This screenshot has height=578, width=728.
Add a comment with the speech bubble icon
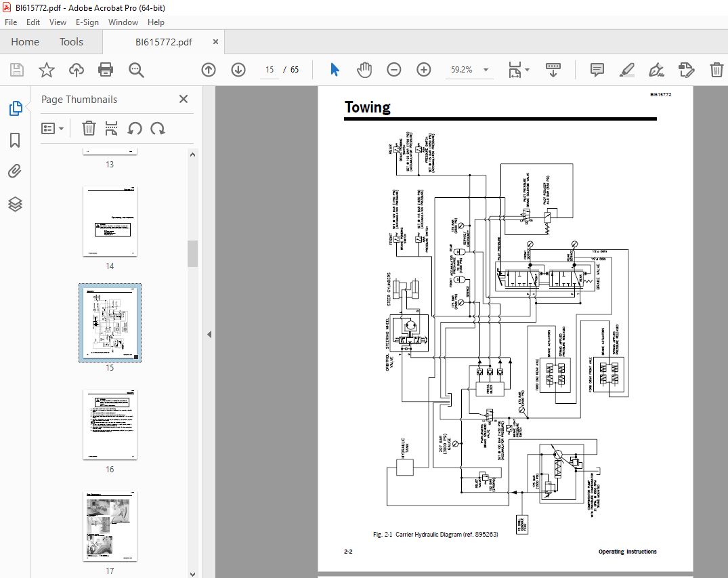pos(597,70)
